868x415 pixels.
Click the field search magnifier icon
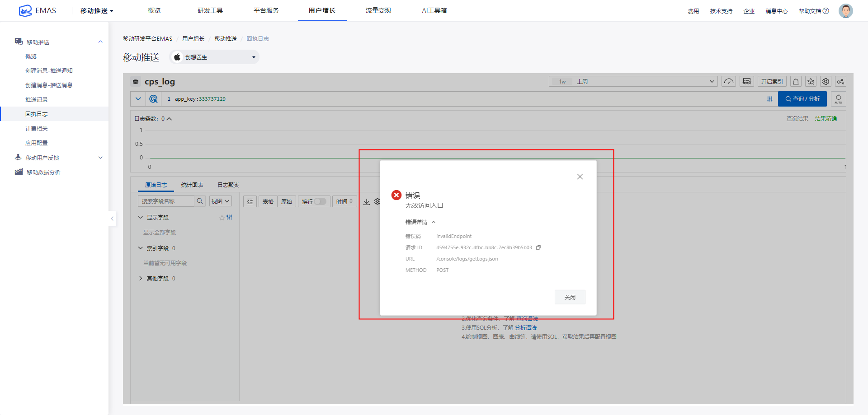(x=200, y=201)
